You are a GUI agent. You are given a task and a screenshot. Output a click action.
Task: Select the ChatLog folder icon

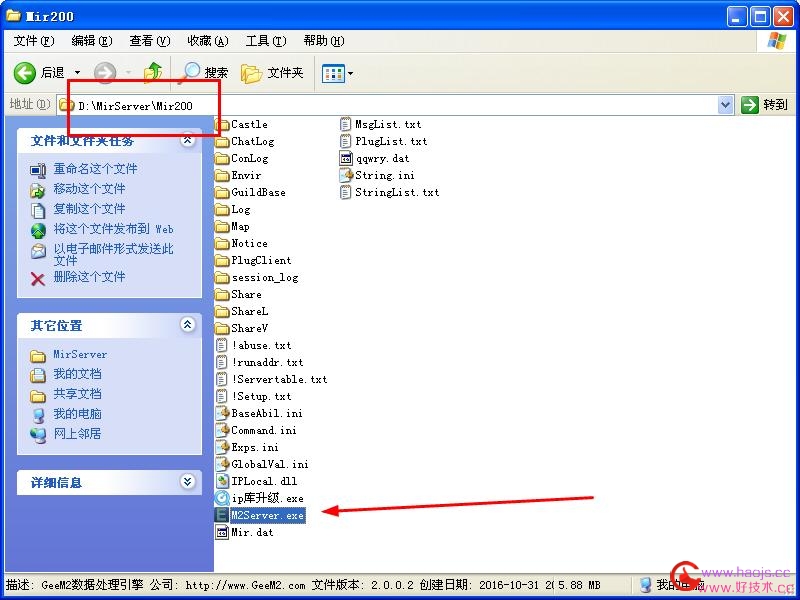[x=222, y=141]
